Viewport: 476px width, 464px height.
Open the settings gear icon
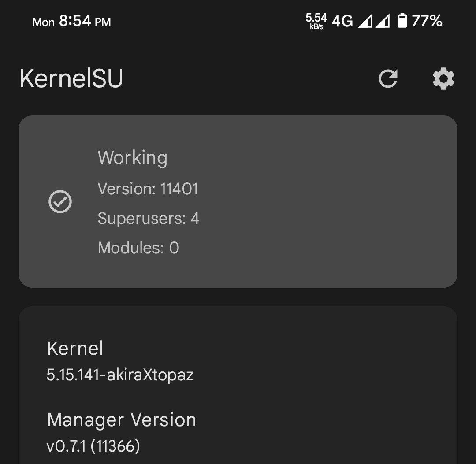pyautogui.click(x=443, y=79)
